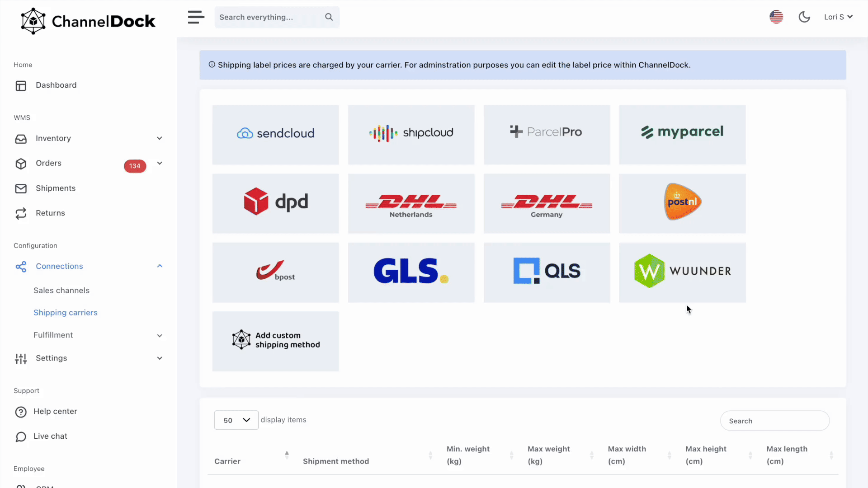Click the Connections share icon
The width and height of the screenshot is (868, 488).
coord(21,267)
